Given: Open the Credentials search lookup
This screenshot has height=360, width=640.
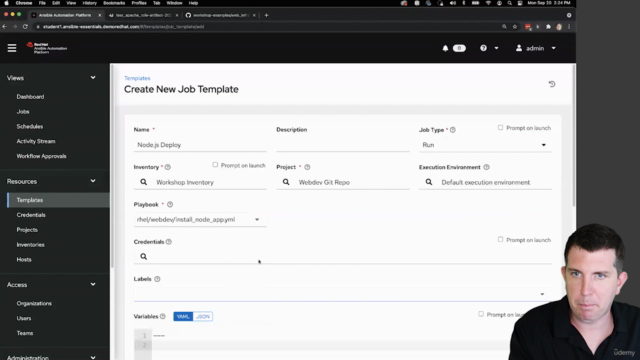Looking at the screenshot, I should point(144,256).
